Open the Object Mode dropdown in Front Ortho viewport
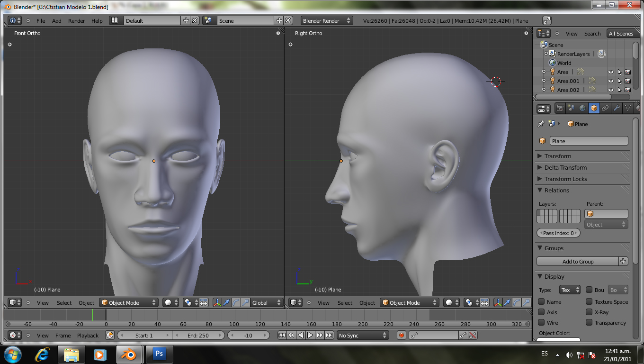 point(129,303)
